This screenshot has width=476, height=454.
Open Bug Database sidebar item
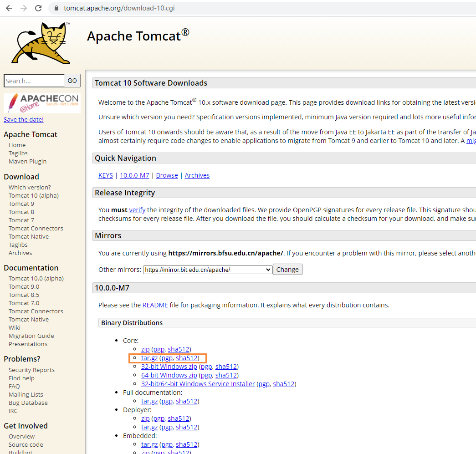[28, 403]
